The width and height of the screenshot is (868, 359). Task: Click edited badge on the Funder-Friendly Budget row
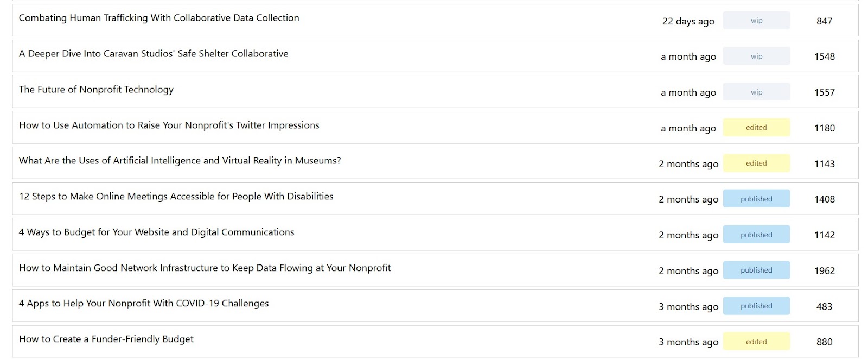[756, 342]
